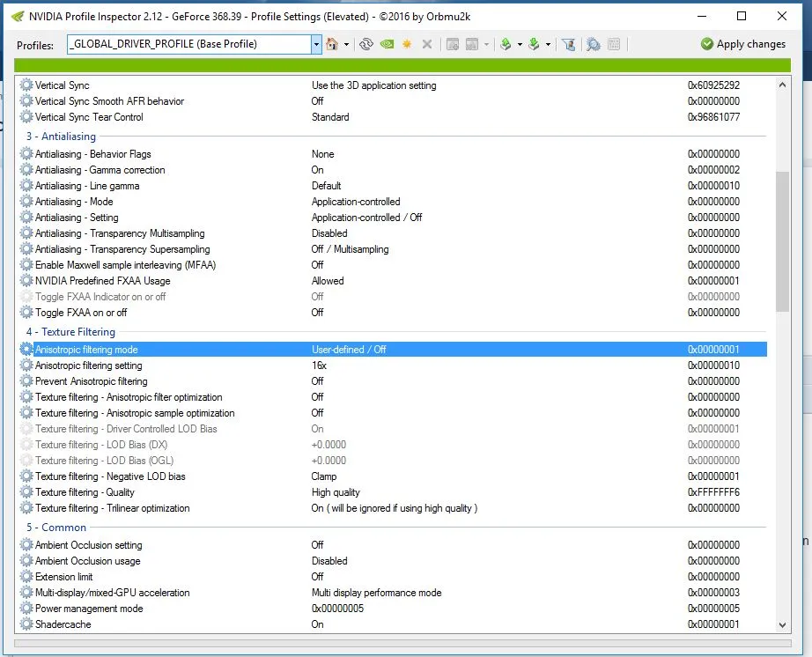Screen dimensions: 812x657
Task: Select Vertical Sync Smooth AFR behavior row
Action: (393, 101)
